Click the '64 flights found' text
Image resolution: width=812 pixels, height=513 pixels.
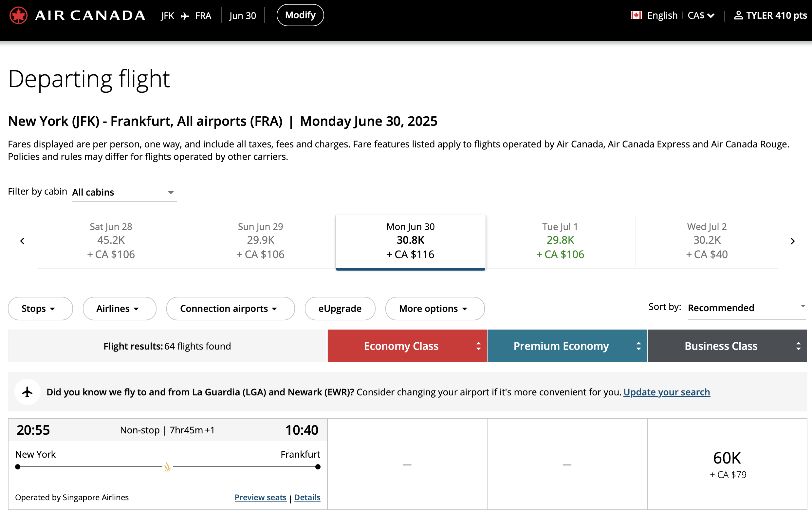[198, 346]
